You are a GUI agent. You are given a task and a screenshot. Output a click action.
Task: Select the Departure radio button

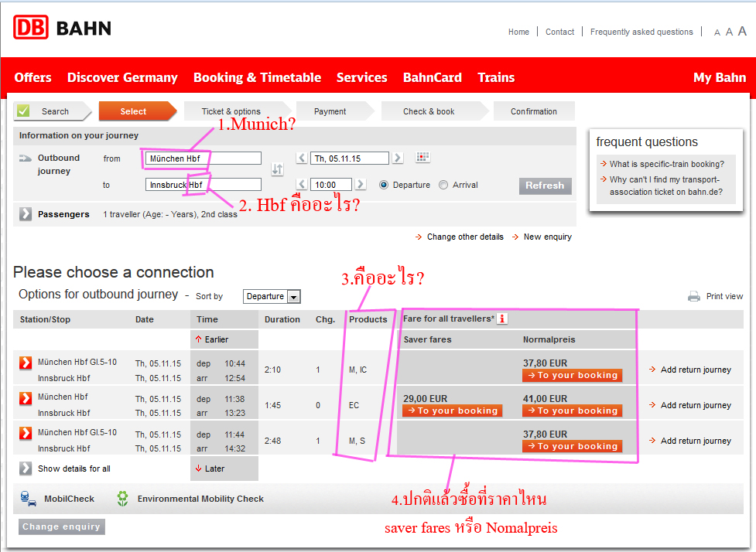click(384, 185)
